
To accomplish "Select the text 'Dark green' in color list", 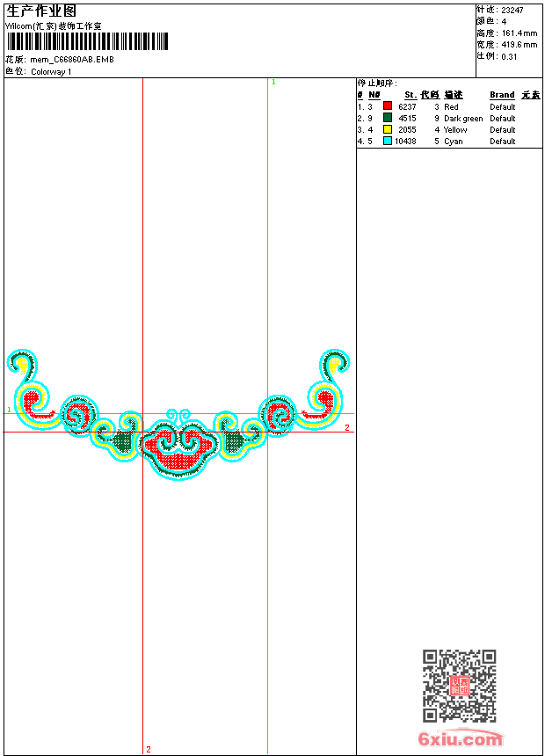I will click(463, 119).
